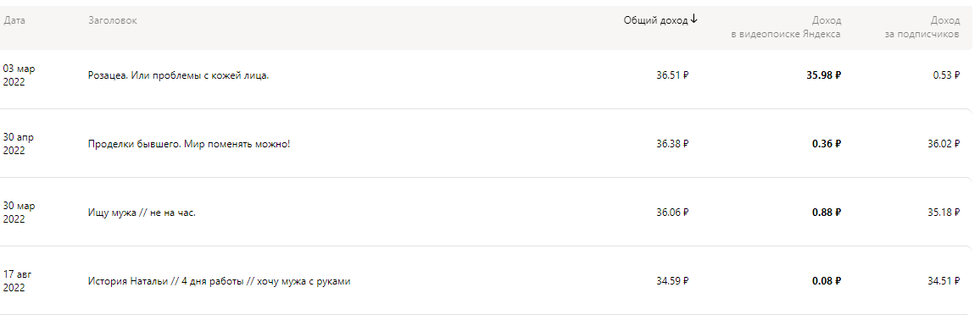
Task: Click subscriber income value 34.51 ₽
Action: [944, 281]
